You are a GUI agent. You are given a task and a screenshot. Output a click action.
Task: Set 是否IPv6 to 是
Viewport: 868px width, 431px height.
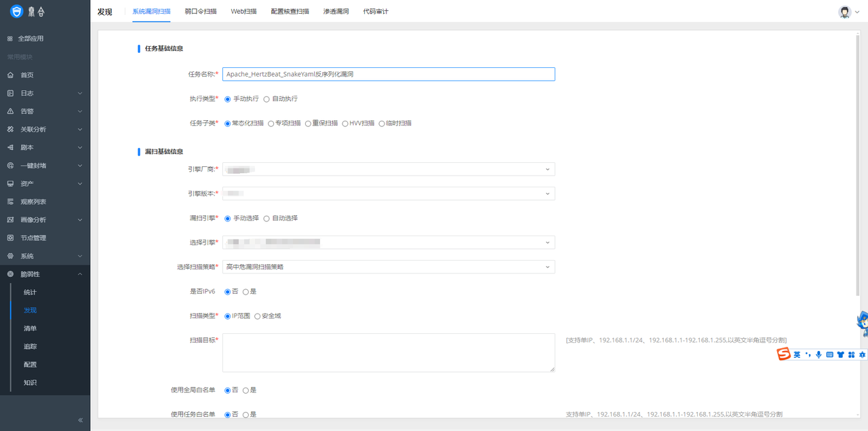tap(249, 291)
